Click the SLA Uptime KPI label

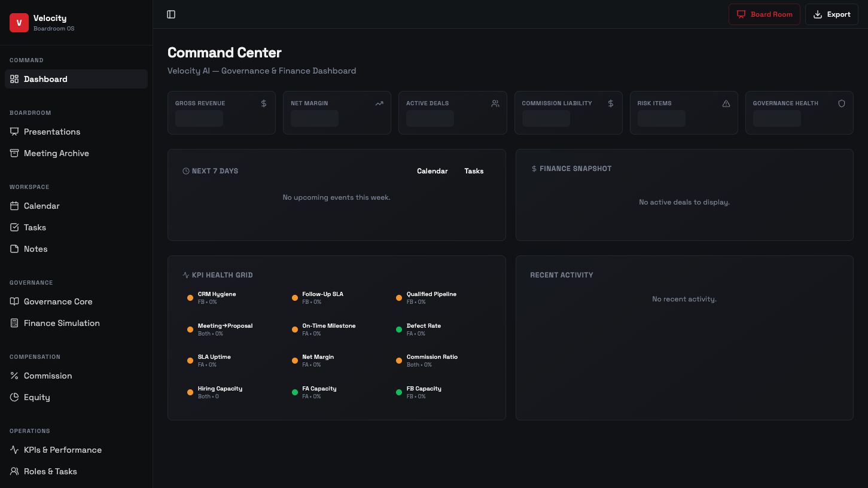[214, 357]
